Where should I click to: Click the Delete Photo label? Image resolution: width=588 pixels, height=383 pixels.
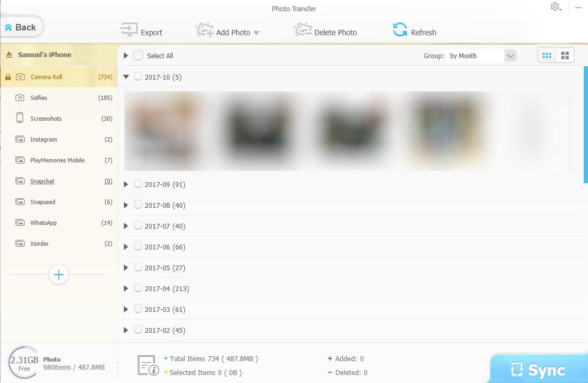[335, 33]
